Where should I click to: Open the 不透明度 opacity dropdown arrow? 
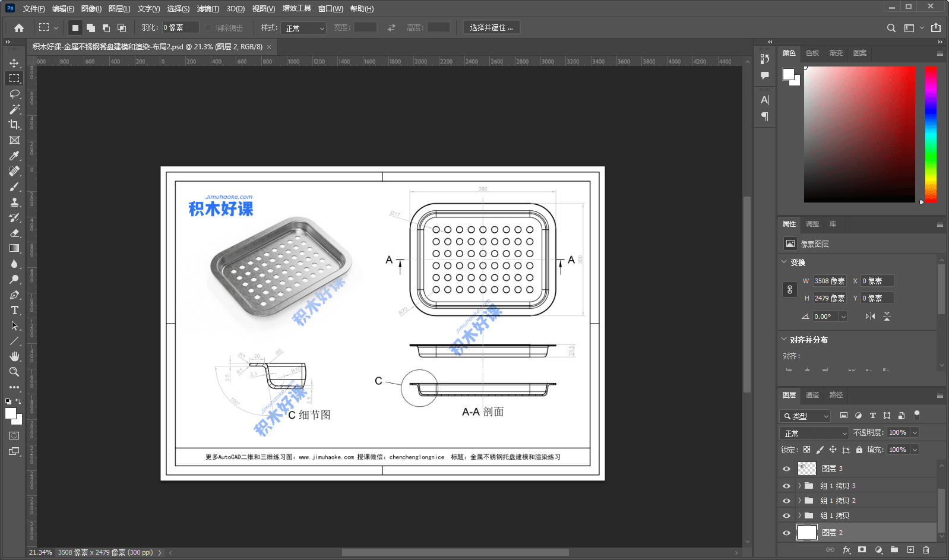[x=915, y=433]
